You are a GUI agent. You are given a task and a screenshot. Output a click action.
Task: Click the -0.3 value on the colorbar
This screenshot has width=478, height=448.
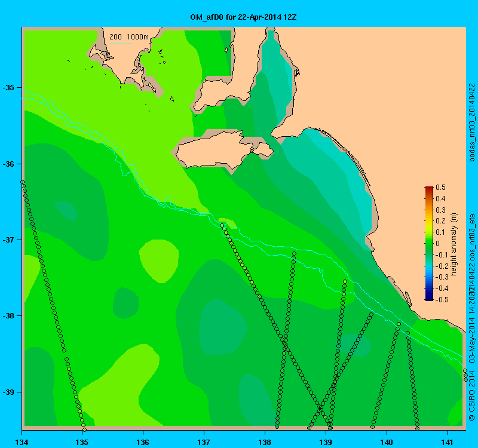[x=442, y=277]
